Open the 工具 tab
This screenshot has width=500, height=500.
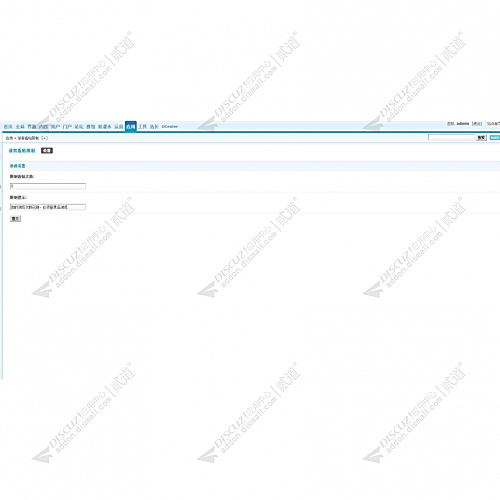click(143, 127)
